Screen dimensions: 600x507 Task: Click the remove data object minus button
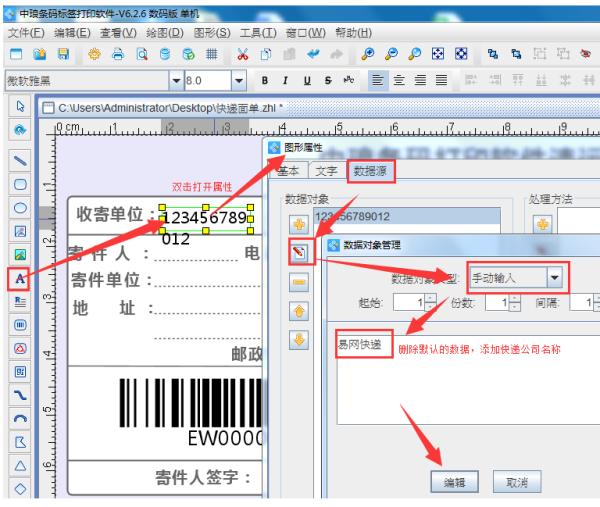tap(299, 282)
